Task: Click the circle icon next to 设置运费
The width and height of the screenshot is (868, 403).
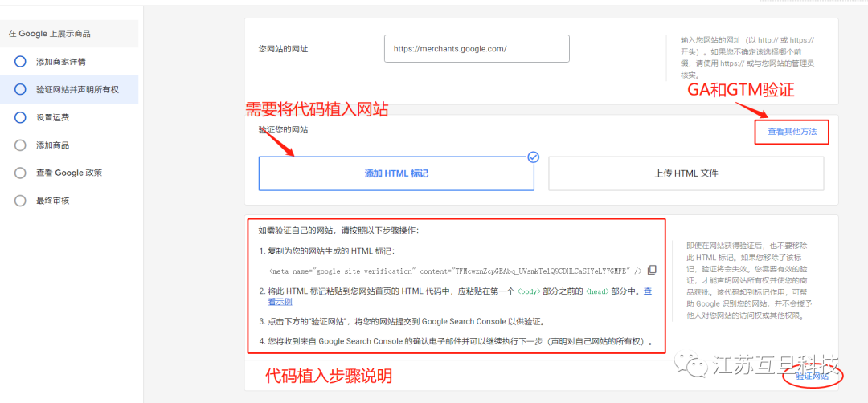Action: click(21, 117)
